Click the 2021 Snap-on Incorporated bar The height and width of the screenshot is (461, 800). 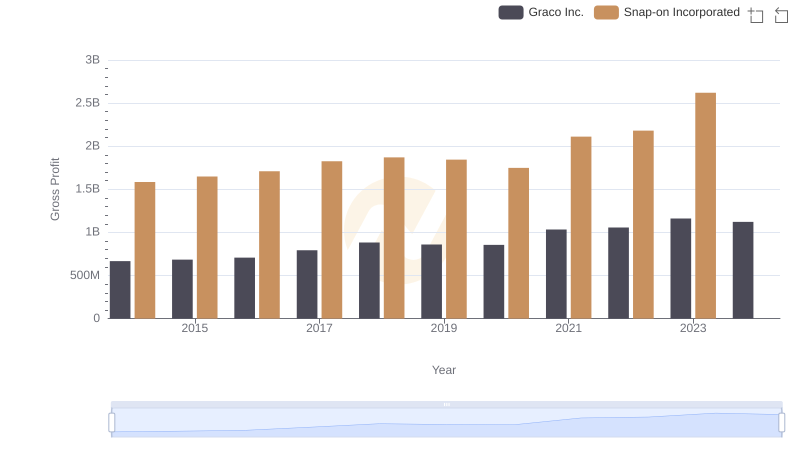[x=581, y=227]
